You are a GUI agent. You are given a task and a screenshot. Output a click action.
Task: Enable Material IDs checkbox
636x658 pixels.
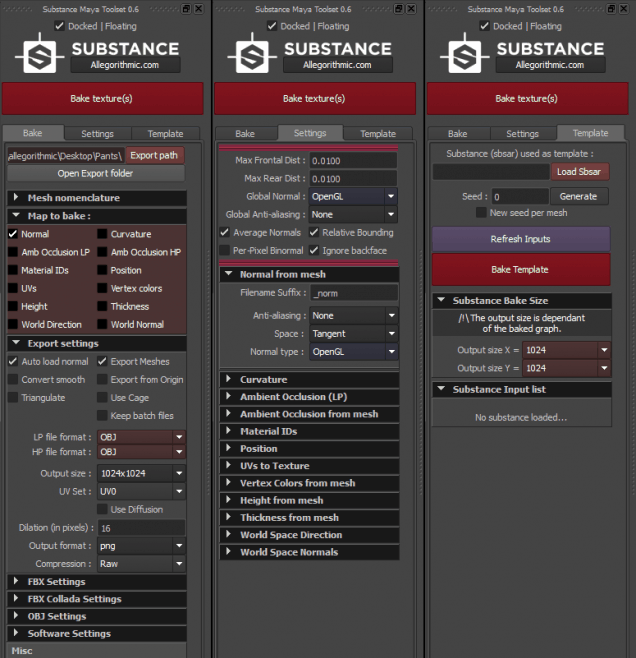tap(13, 270)
